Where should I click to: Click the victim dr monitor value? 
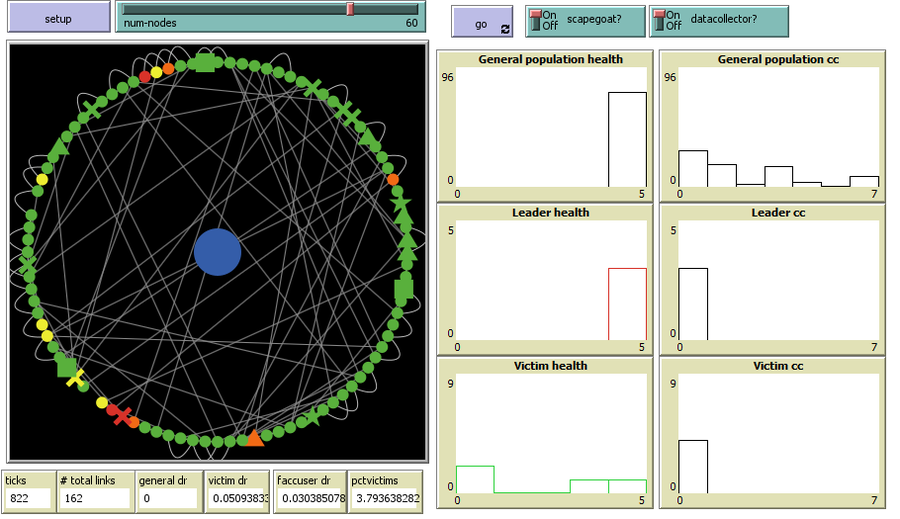238,498
